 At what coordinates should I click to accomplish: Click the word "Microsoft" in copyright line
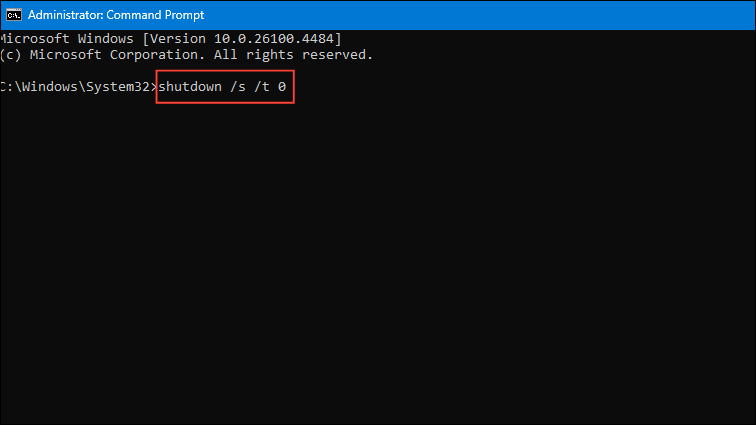pyautogui.click(x=66, y=55)
